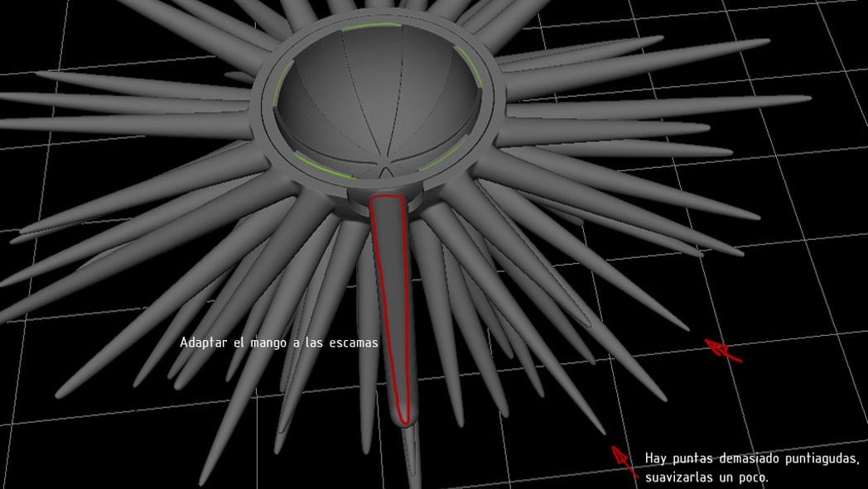
Task: Click the text 'Adaptar el mango a las escamas'
Action: coord(279,343)
